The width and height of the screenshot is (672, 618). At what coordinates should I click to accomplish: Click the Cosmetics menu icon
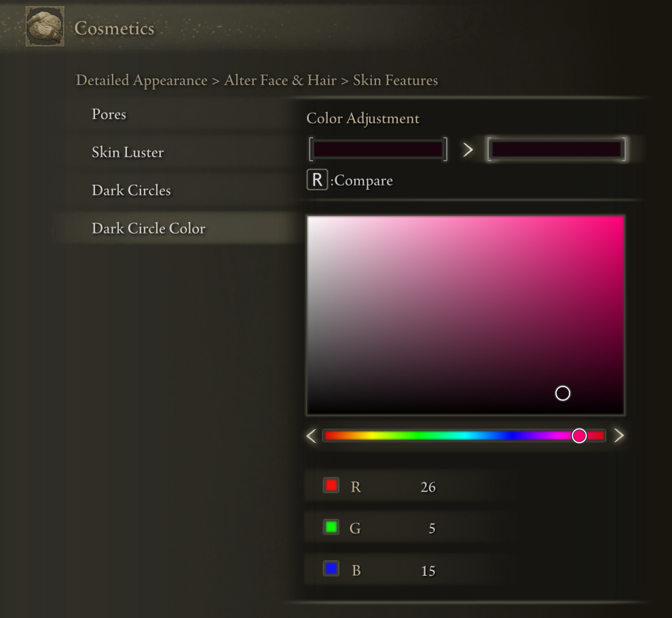click(x=45, y=26)
